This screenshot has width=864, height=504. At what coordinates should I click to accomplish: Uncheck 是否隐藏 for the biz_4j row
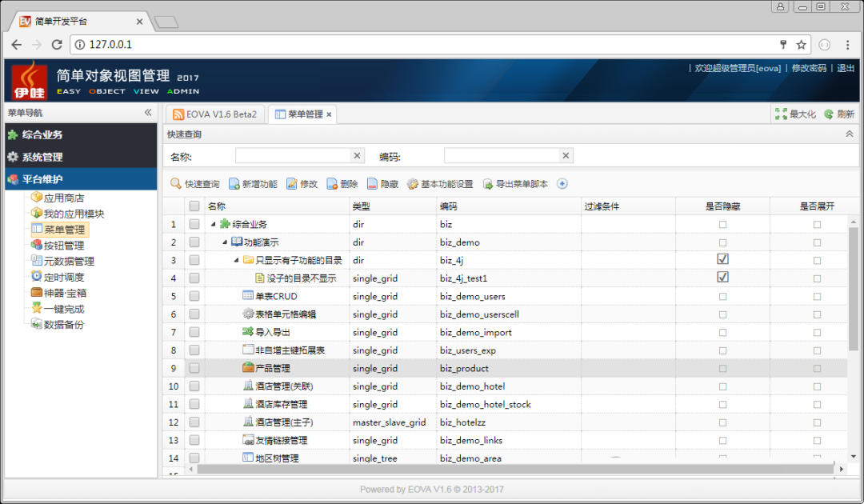click(x=722, y=260)
